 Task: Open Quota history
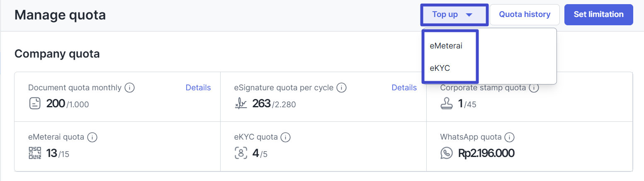(525, 15)
